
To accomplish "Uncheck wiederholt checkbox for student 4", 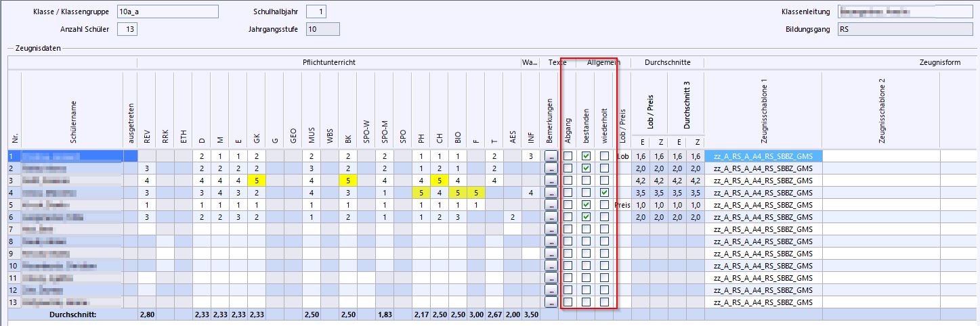I will click(x=604, y=193).
